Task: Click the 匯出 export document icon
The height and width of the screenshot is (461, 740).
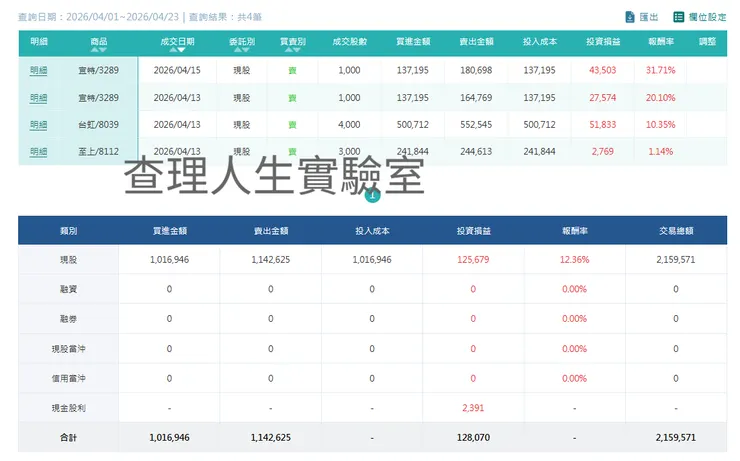Action: pyautogui.click(x=630, y=17)
